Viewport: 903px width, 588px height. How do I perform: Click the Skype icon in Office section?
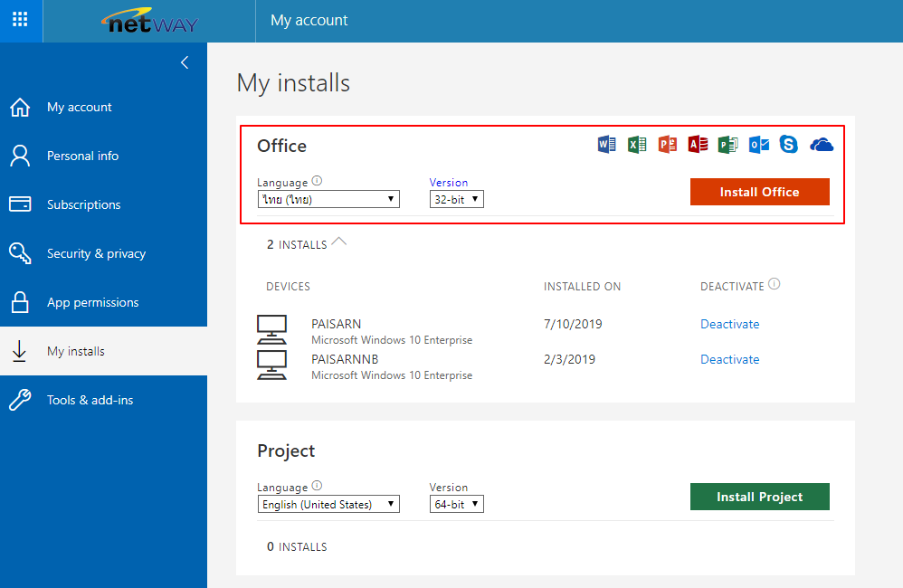point(789,145)
